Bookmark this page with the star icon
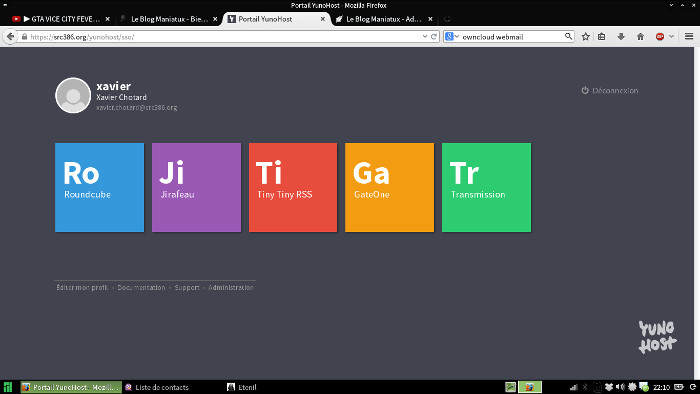Viewport: 700px width, 394px height. pos(586,37)
